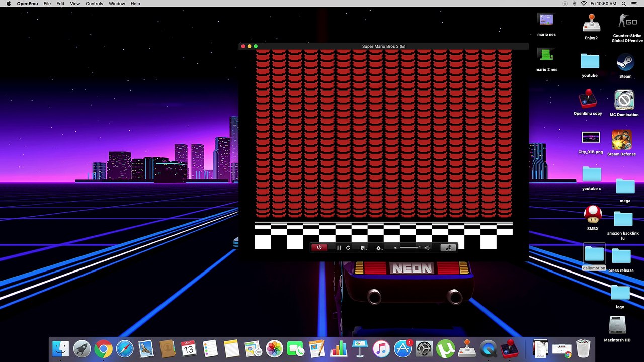The image size is (644, 362).
Task: Open Google Chrome from the Dock
Action: coord(103,348)
